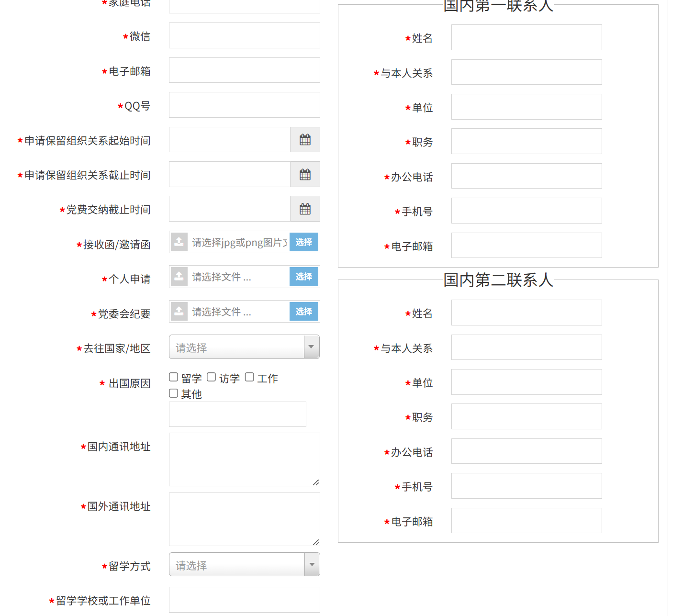Enable the 工作 checkbox
The image size is (694, 616).
(249, 378)
